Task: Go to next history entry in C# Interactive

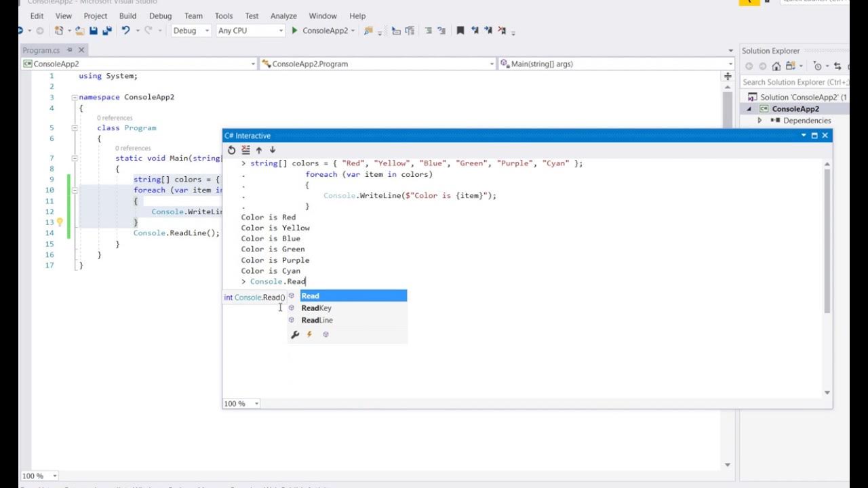Action: pos(273,150)
